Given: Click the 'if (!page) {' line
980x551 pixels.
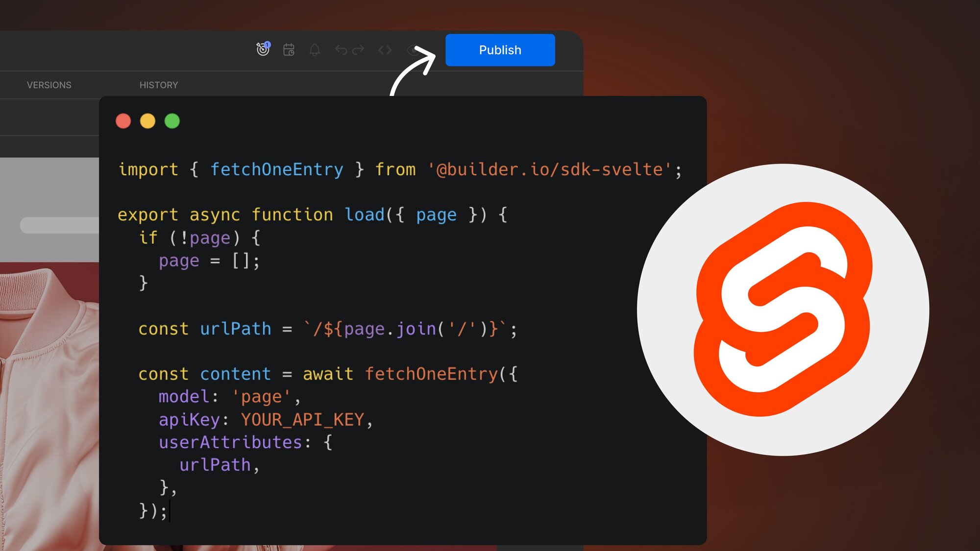Looking at the screenshot, I should [x=199, y=238].
